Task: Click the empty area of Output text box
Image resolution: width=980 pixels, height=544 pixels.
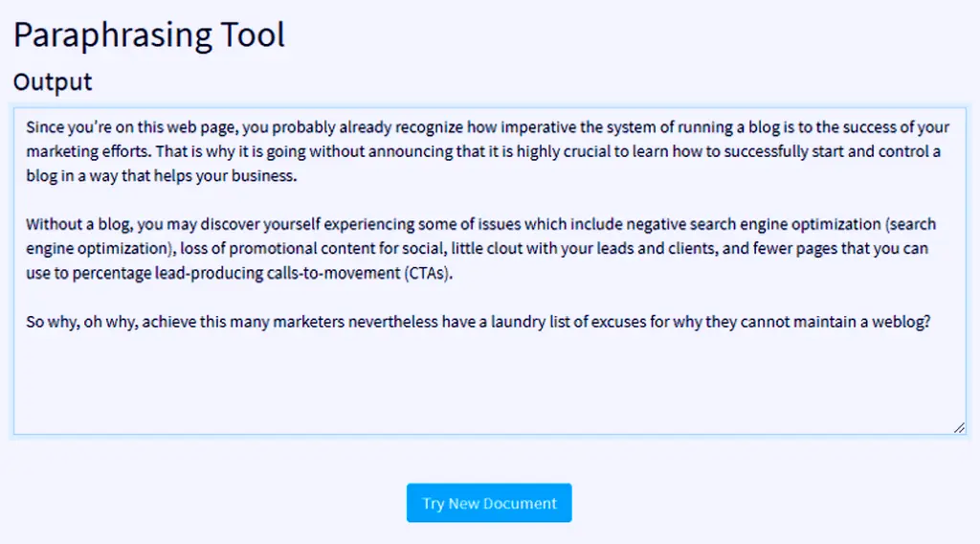Action: point(489,381)
